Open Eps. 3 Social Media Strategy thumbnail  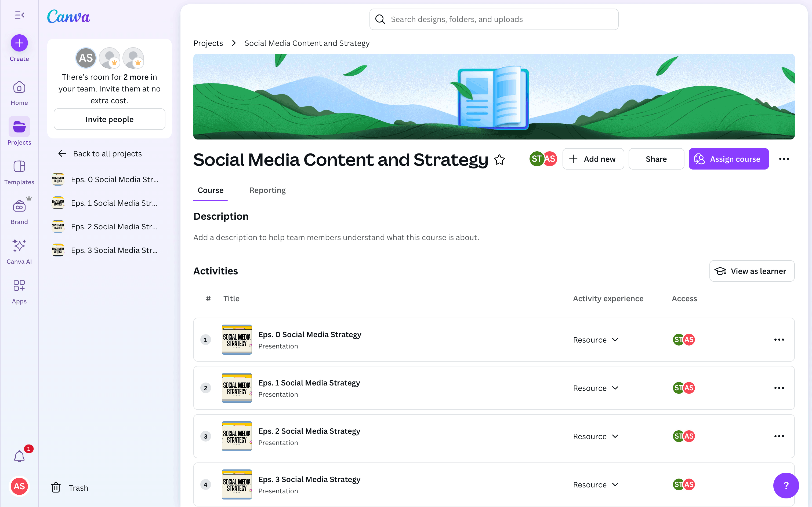[237, 484]
